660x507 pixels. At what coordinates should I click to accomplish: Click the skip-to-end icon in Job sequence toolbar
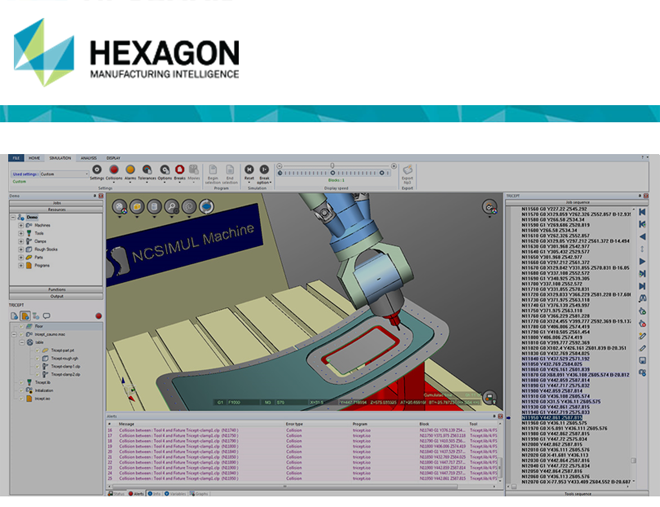[x=642, y=286]
